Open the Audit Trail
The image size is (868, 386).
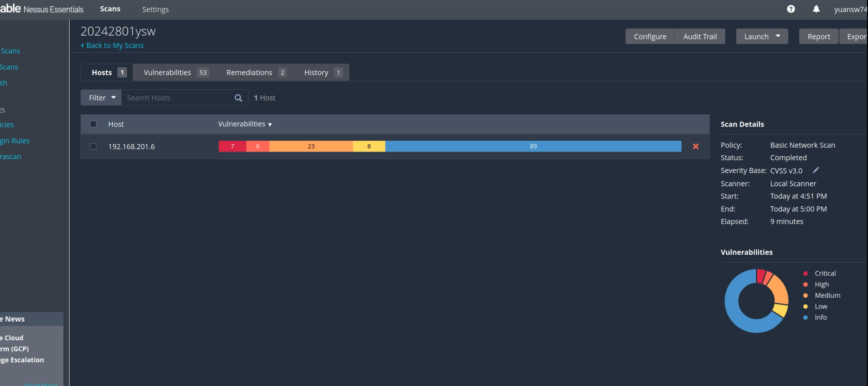700,36
